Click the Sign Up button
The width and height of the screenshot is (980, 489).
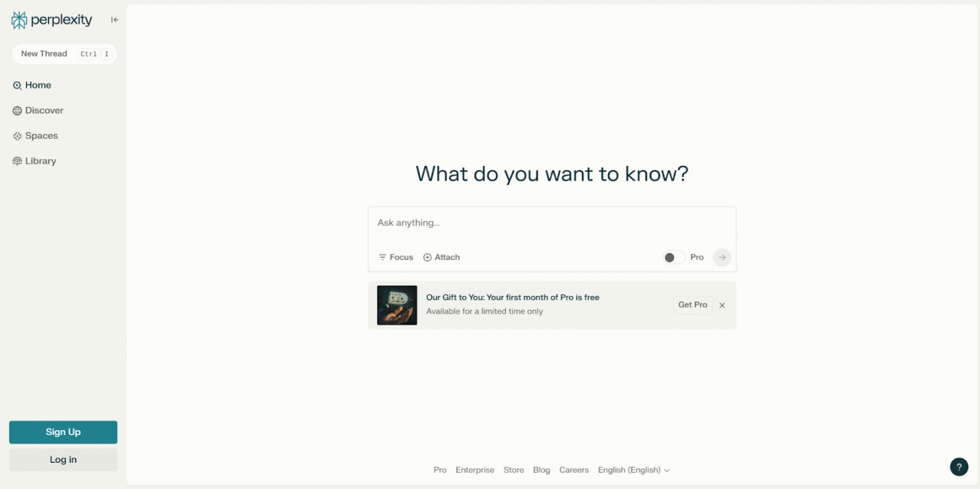coord(63,432)
